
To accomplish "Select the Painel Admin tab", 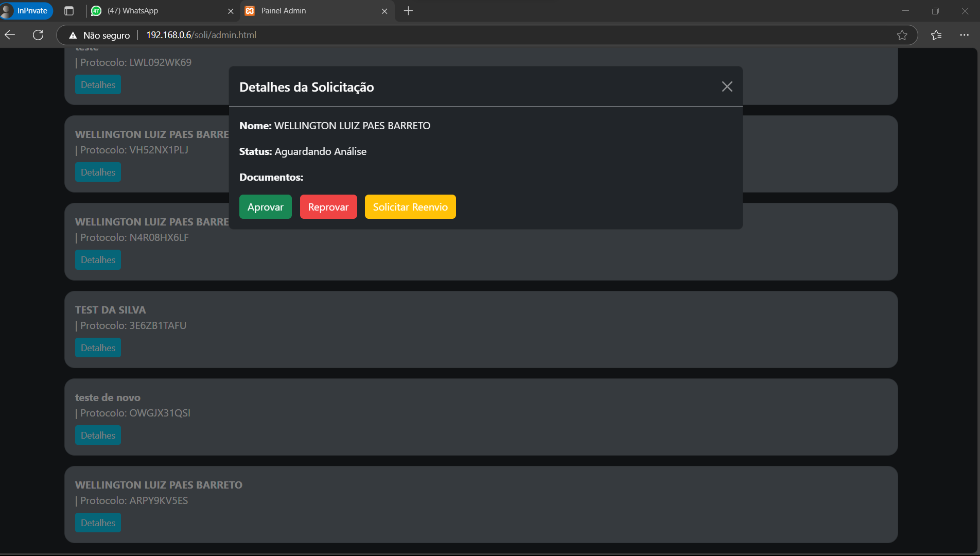I will tap(309, 11).
